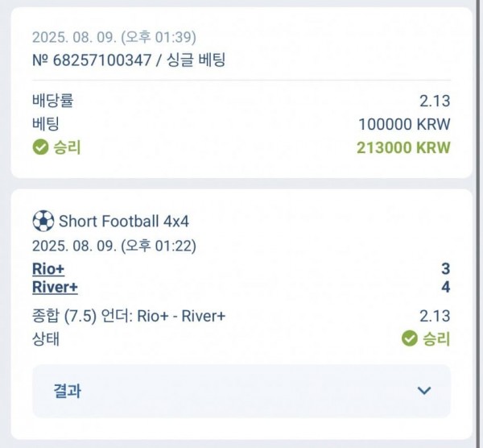483x448 pixels.
Task: Select the Short Football 4x4 title
Action: (x=124, y=222)
